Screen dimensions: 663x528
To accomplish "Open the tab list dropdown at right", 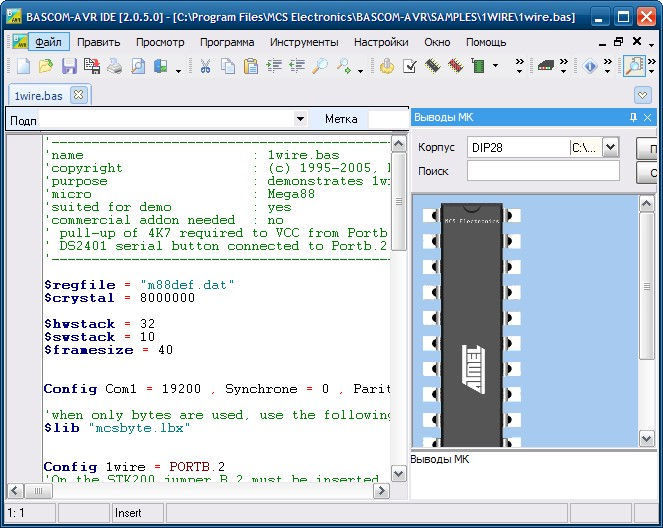I will pyautogui.click(x=642, y=95).
